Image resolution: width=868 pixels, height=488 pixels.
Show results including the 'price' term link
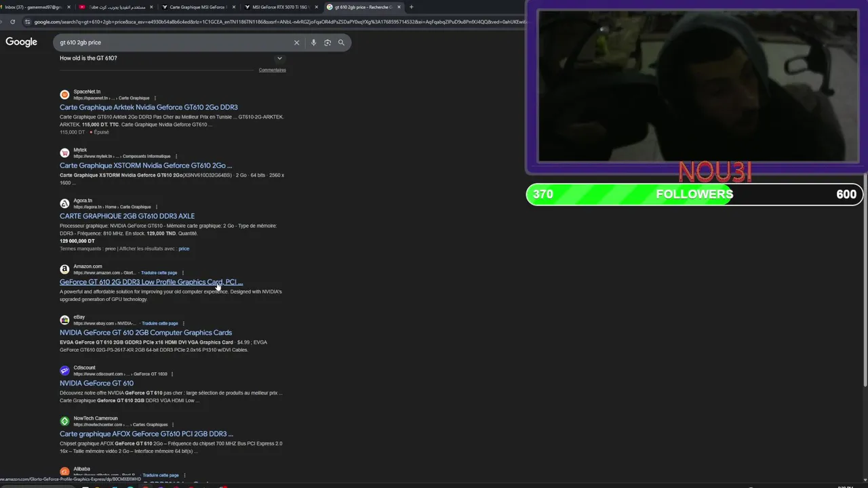click(x=184, y=249)
